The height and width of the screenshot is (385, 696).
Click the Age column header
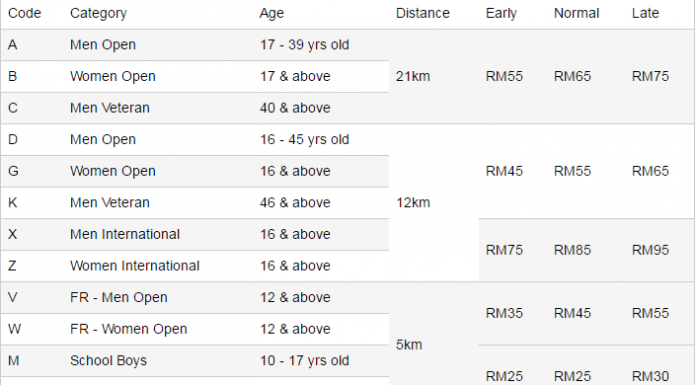(x=272, y=13)
